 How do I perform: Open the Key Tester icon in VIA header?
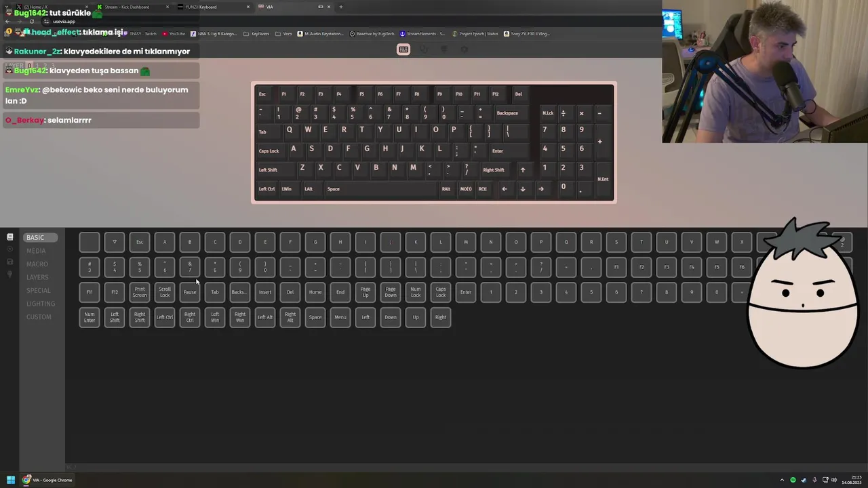(x=424, y=49)
